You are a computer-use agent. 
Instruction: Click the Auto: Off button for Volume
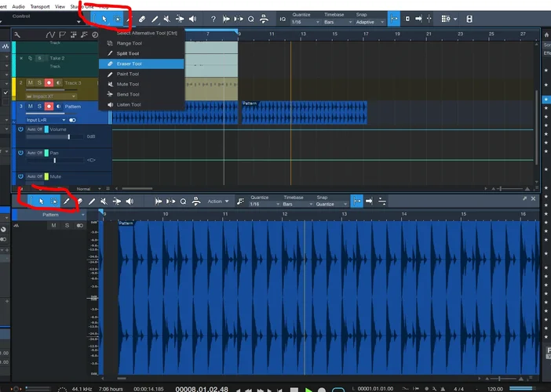pos(34,129)
